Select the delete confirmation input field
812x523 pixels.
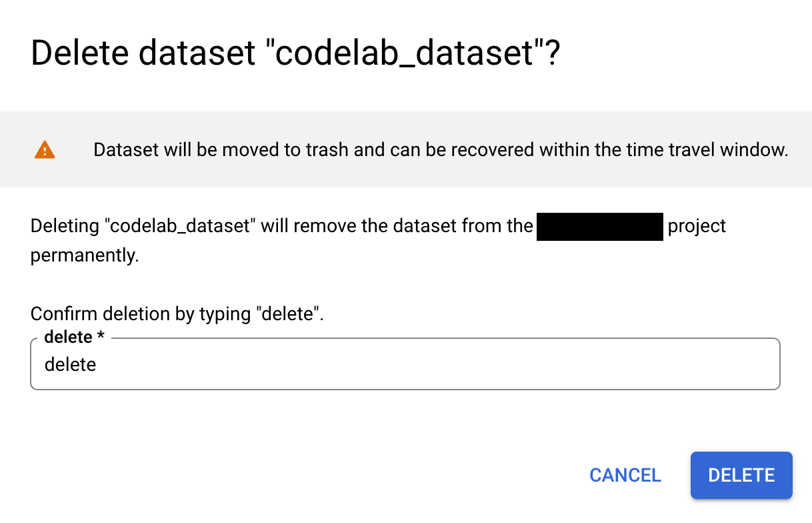click(405, 364)
